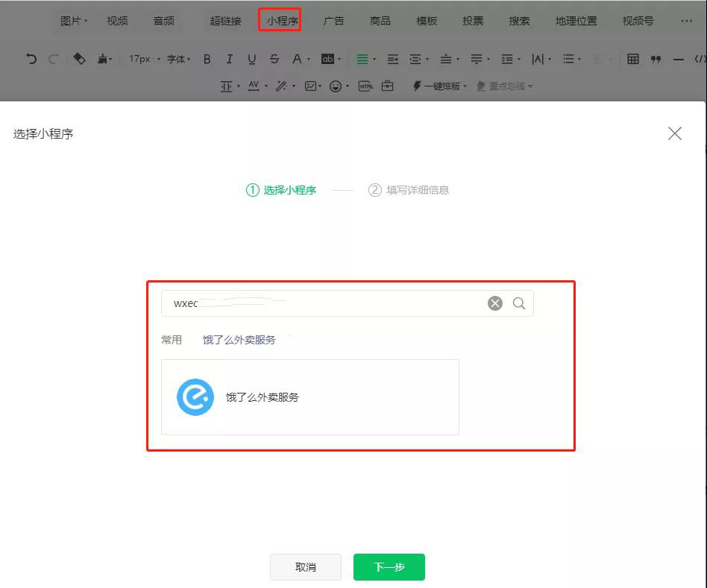
Task: Toggle strikethrough formatting (S)
Action: pyautogui.click(x=274, y=59)
